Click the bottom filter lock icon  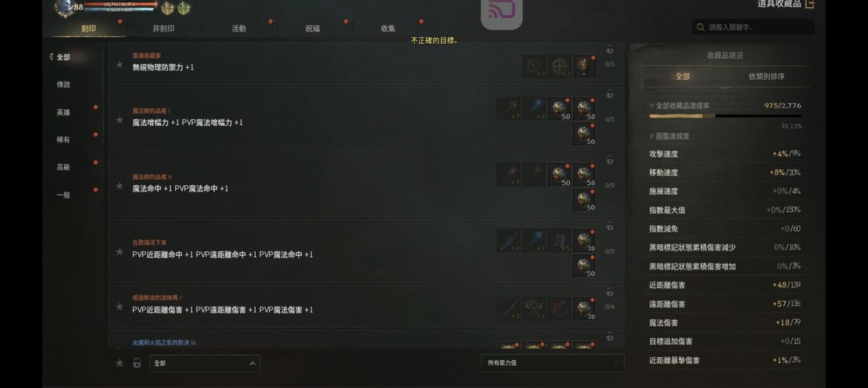(137, 363)
